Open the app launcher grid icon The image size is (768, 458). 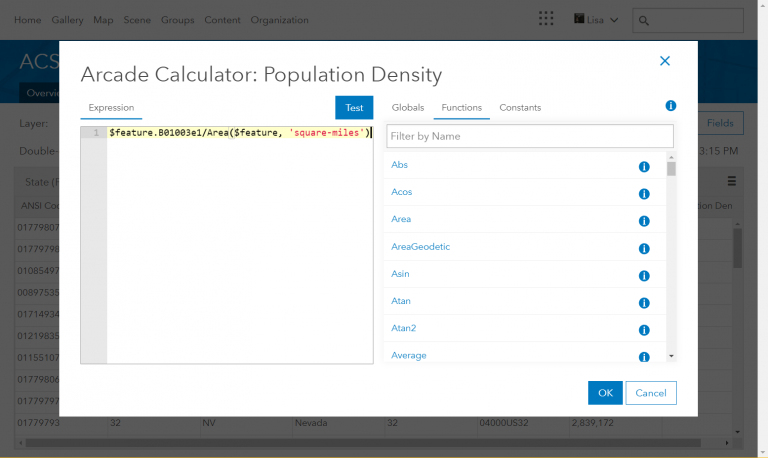coord(546,19)
